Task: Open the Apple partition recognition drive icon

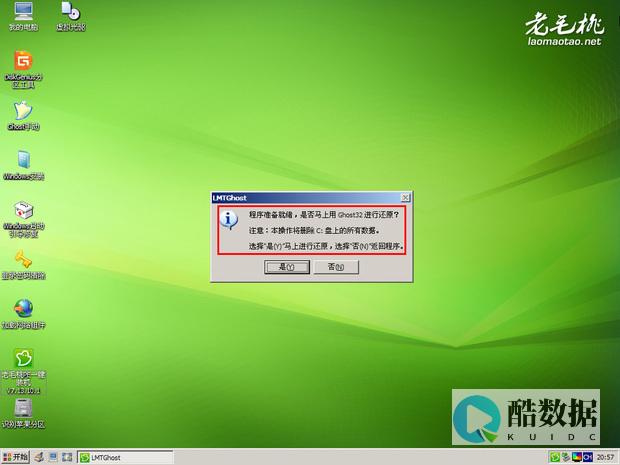Action: click(x=23, y=414)
